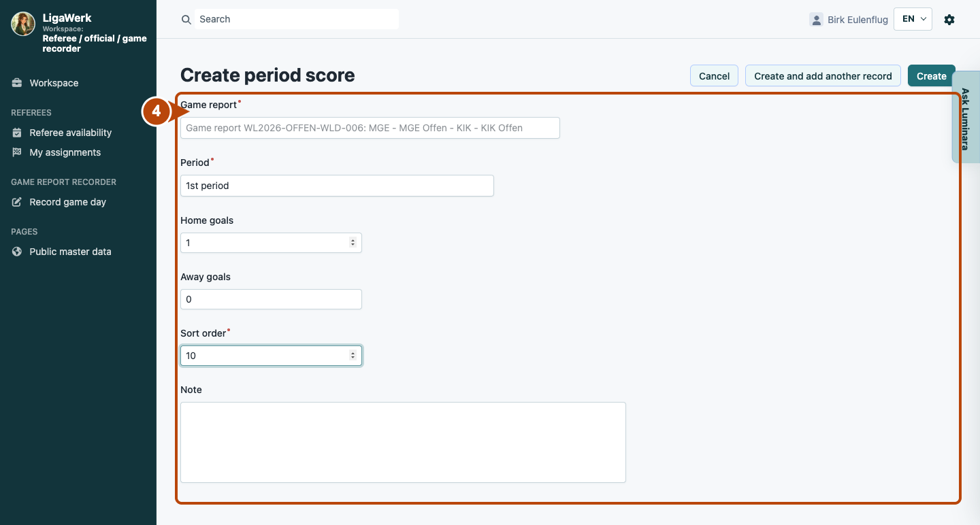The width and height of the screenshot is (980, 525).
Task: Click the My assignments flag icon
Action: click(x=17, y=152)
